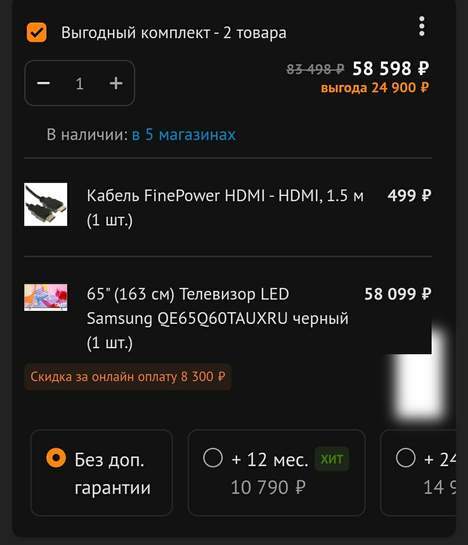This screenshot has height=545, width=468.
Task: Click the выгода 24 900 ₽ label
Action: [375, 88]
